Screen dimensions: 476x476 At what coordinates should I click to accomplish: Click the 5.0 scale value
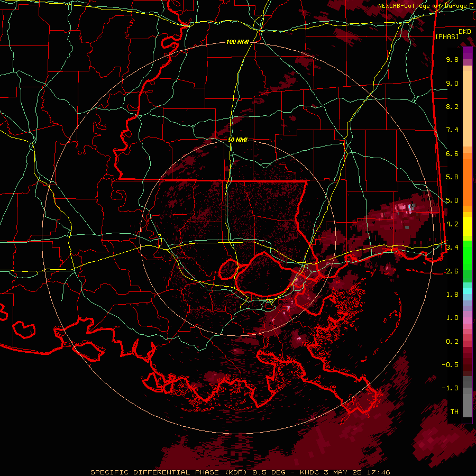452,200
